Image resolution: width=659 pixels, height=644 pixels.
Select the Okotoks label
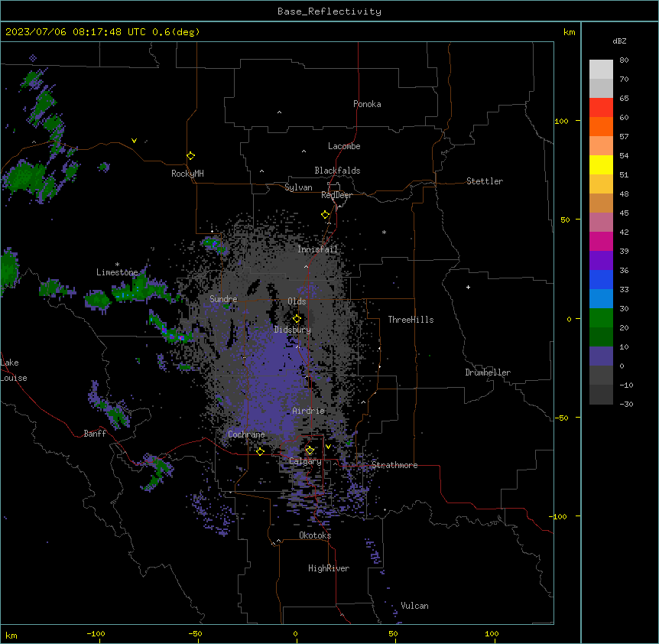pyautogui.click(x=315, y=535)
